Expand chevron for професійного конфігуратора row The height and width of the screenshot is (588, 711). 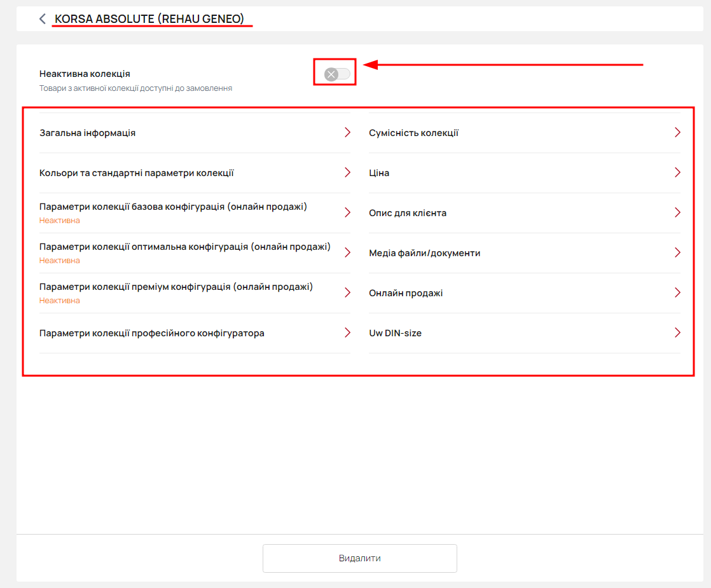347,332
